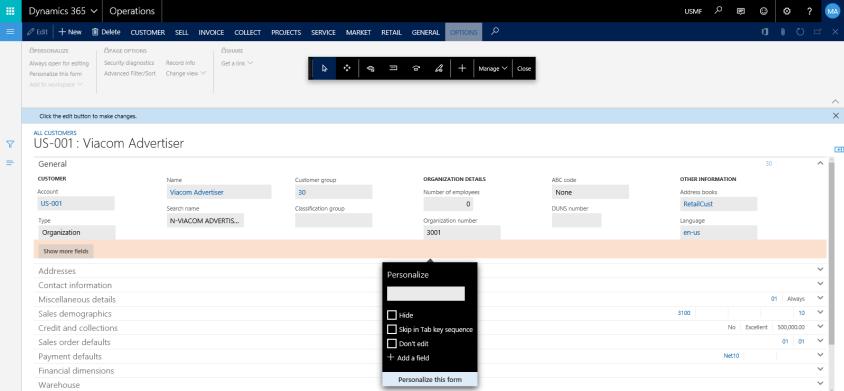Open the settings gear icon
This screenshot has height=391, width=844.
point(787,11)
